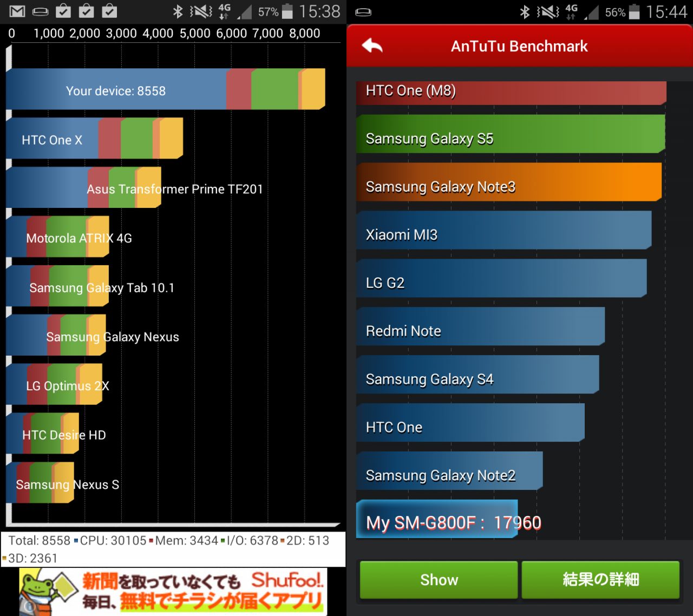Select the Samsung Galaxy S4 bar
Screen dimensions: 693x616
click(x=478, y=375)
